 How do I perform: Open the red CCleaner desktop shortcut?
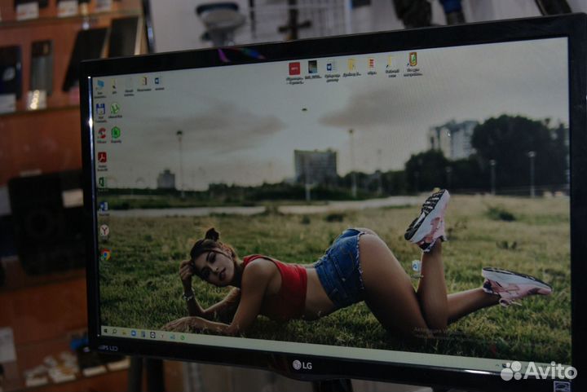101,133
